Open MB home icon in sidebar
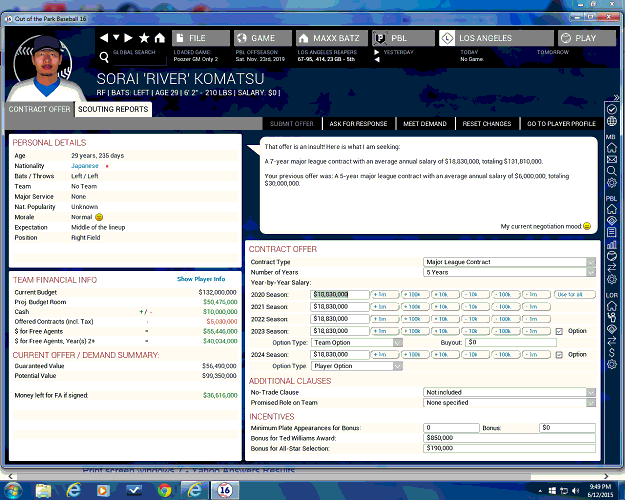Screen dimensions: 625x500 611,148
